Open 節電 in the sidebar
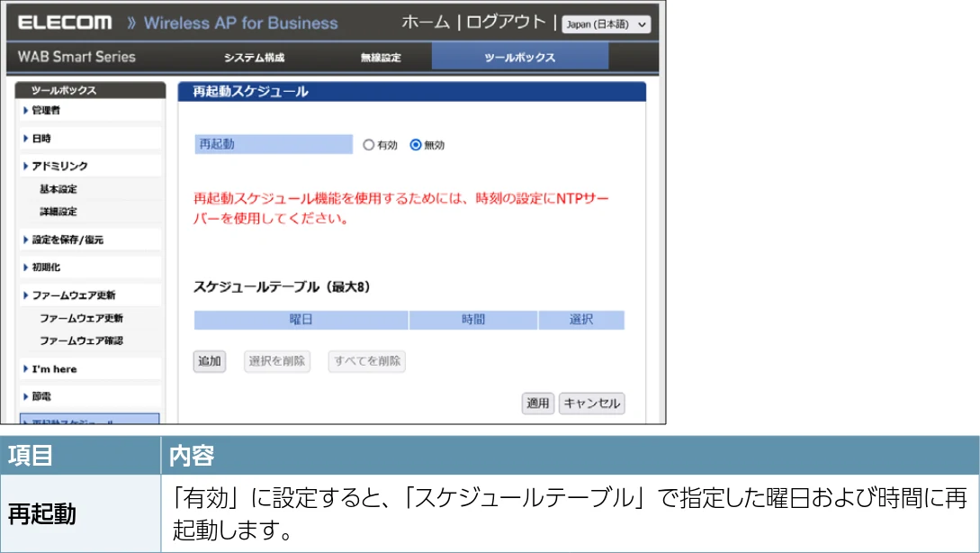980x553 pixels. click(x=91, y=396)
